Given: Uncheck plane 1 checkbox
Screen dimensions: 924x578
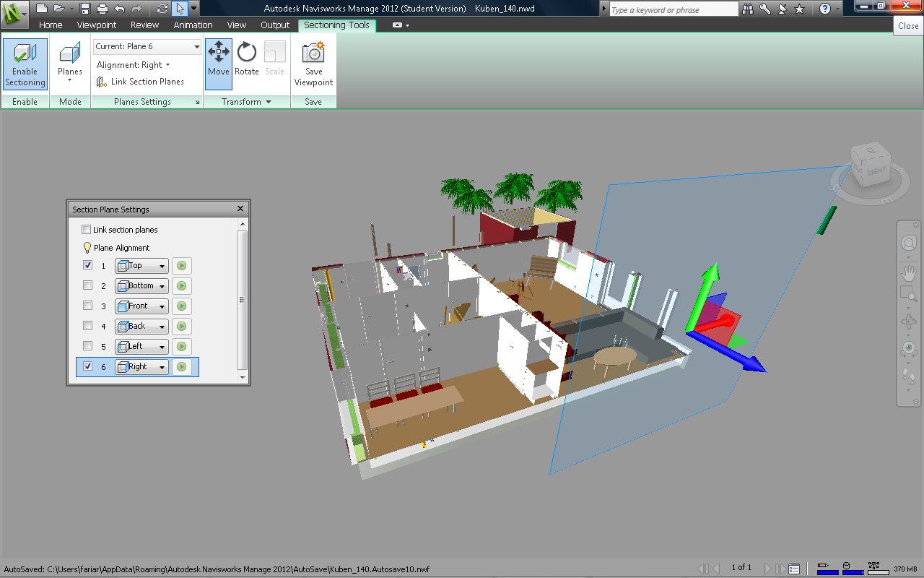Looking at the screenshot, I should [x=87, y=265].
